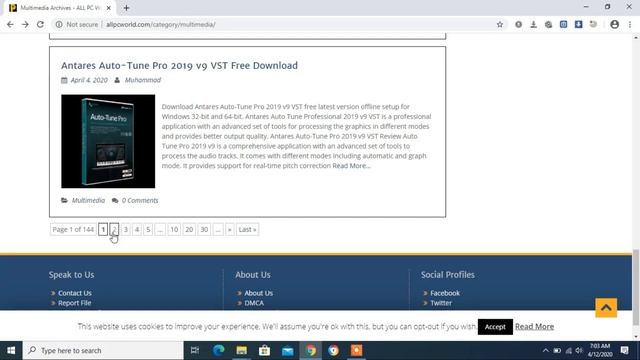Click the April 4, 2020 post date
The height and width of the screenshot is (360, 640).
pyautogui.click(x=89, y=80)
